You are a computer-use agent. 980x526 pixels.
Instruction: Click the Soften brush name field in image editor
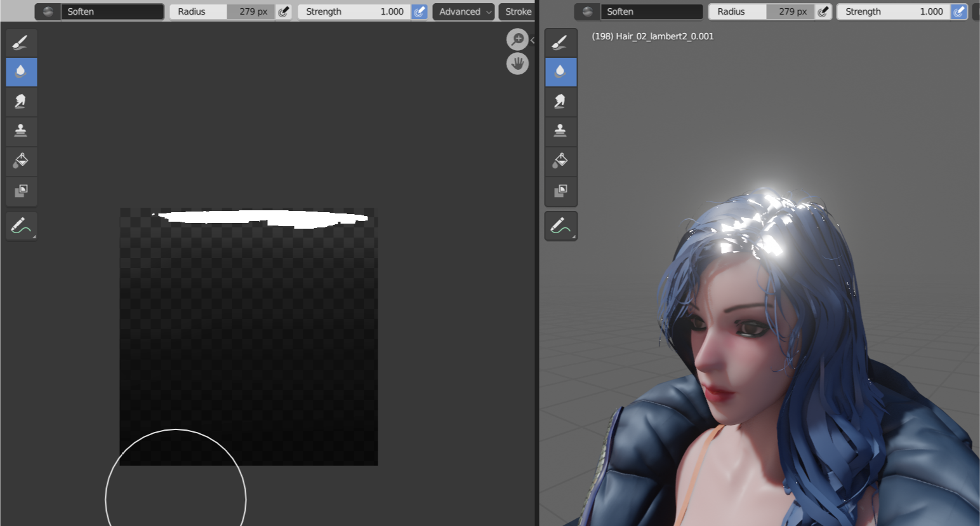tap(112, 11)
